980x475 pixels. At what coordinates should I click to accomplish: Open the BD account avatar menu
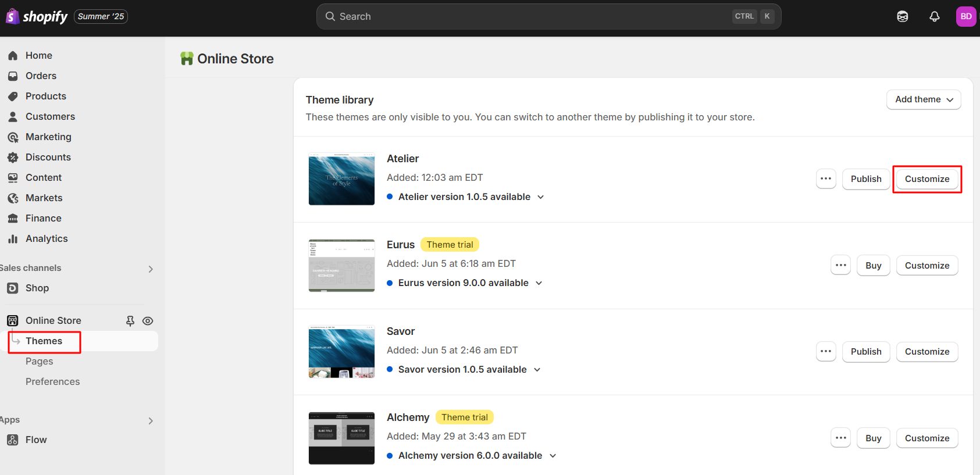click(x=966, y=16)
